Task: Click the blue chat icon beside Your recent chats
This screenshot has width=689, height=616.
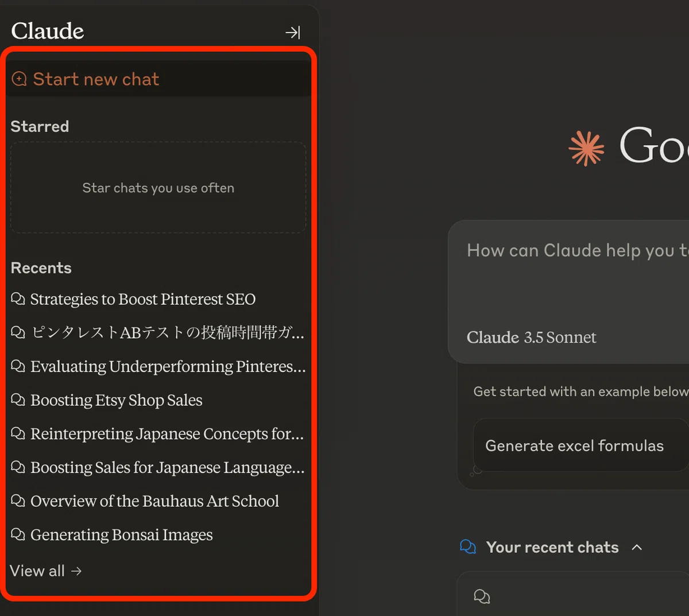Action: click(x=468, y=547)
